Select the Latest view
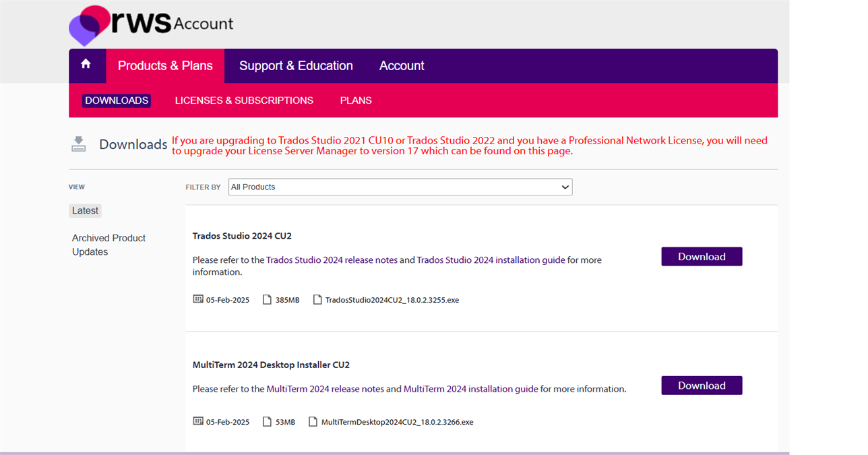868x455 pixels. point(85,210)
